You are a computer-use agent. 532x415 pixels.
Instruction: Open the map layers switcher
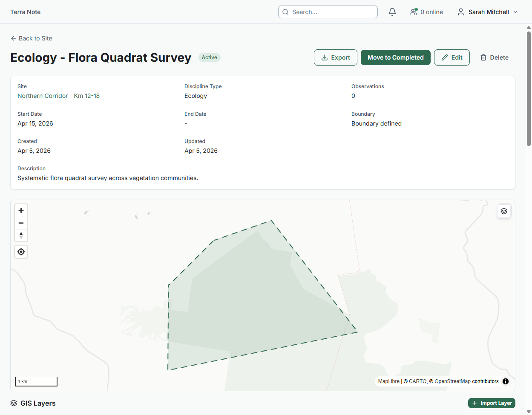504,211
